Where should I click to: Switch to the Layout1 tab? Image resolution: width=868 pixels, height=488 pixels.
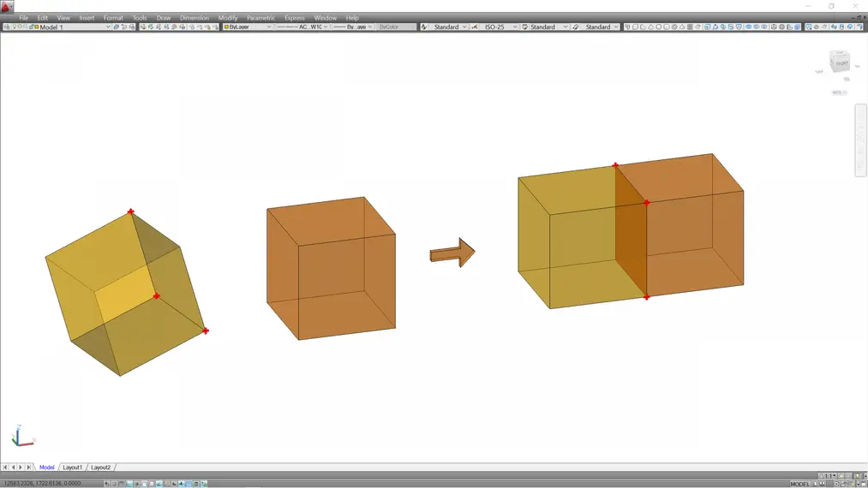click(x=73, y=467)
